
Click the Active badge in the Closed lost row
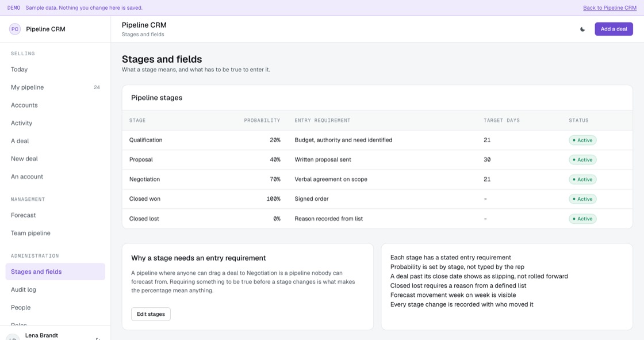click(x=582, y=219)
